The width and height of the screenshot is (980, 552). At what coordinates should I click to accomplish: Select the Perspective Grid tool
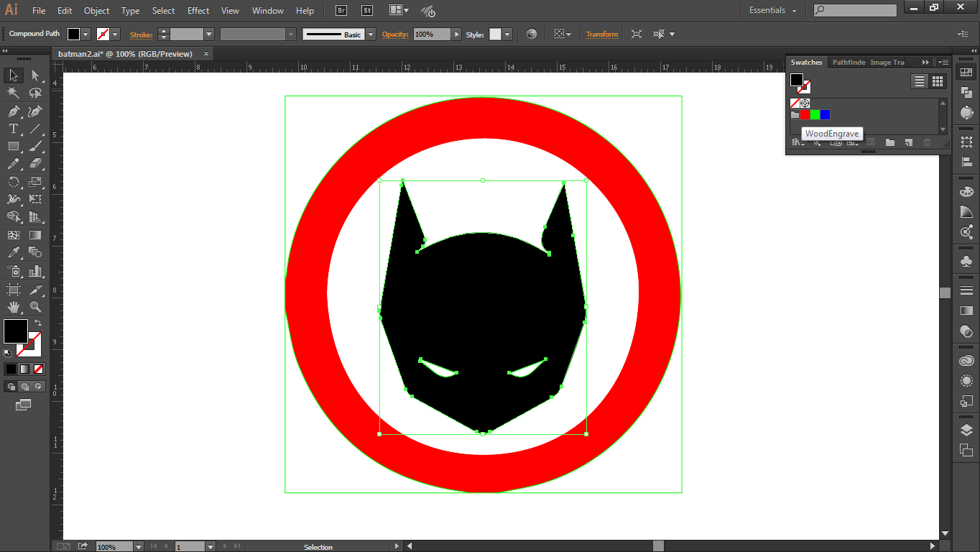pyautogui.click(x=35, y=217)
